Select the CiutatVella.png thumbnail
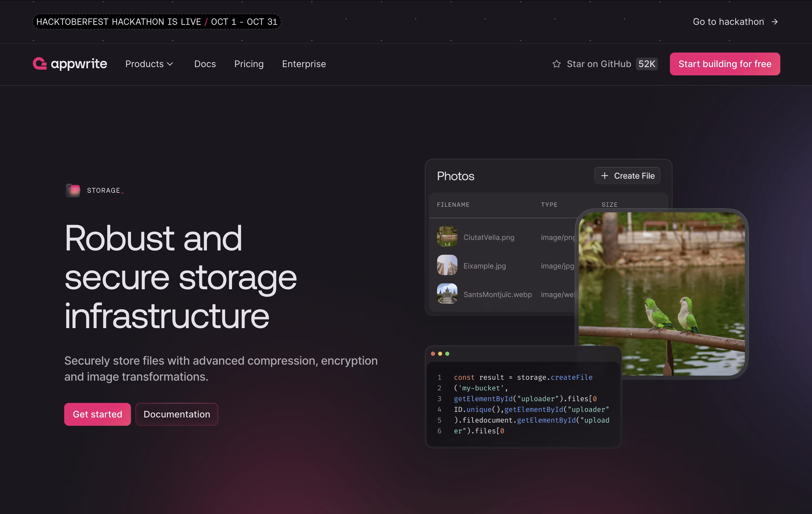812x514 pixels. (447, 236)
